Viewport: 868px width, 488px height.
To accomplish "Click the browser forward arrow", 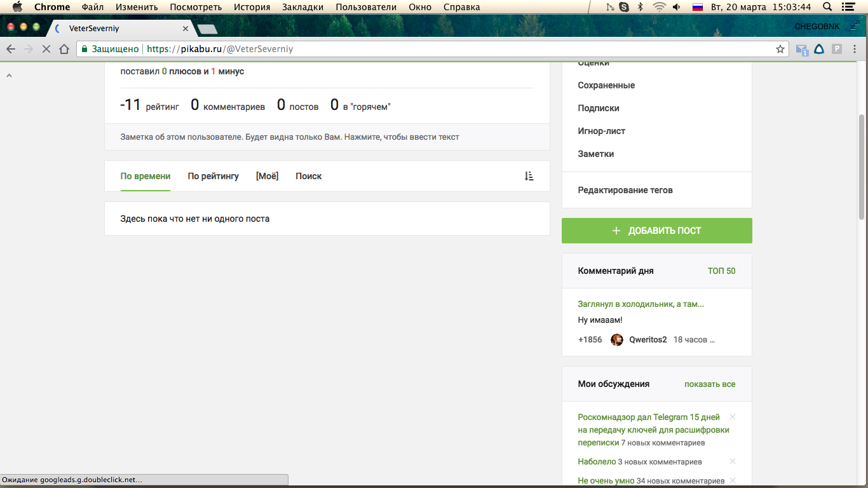I will point(29,49).
